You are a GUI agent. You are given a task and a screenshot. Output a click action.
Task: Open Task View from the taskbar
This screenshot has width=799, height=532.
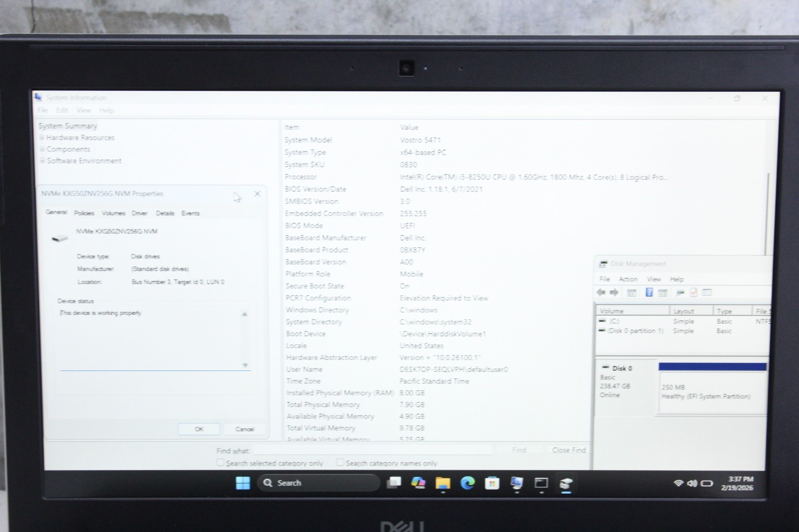pyautogui.click(x=395, y=483)
